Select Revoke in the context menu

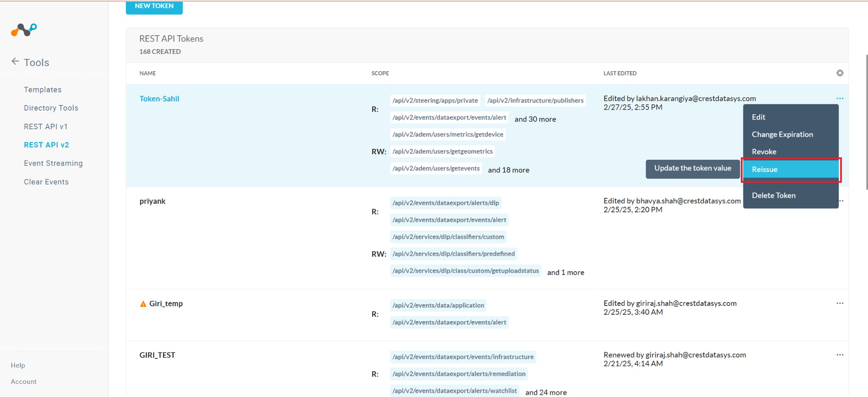791,152
